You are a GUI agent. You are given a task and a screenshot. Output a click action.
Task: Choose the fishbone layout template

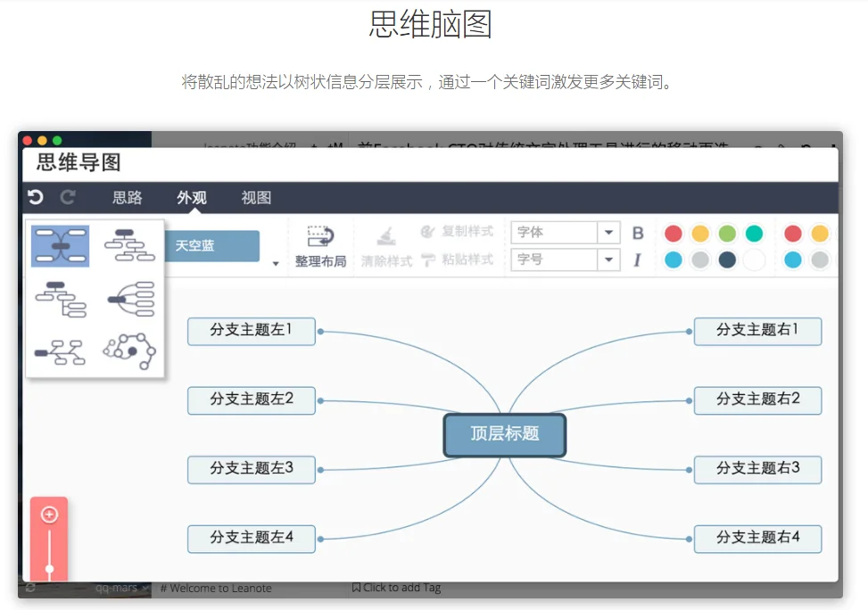click(x=60, y=352)
